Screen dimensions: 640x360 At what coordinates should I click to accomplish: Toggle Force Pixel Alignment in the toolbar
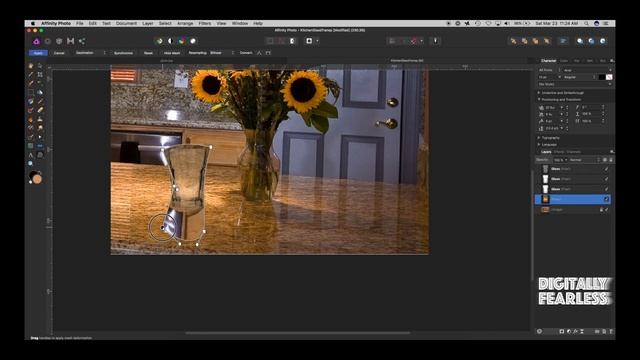[x=392, y=41]
